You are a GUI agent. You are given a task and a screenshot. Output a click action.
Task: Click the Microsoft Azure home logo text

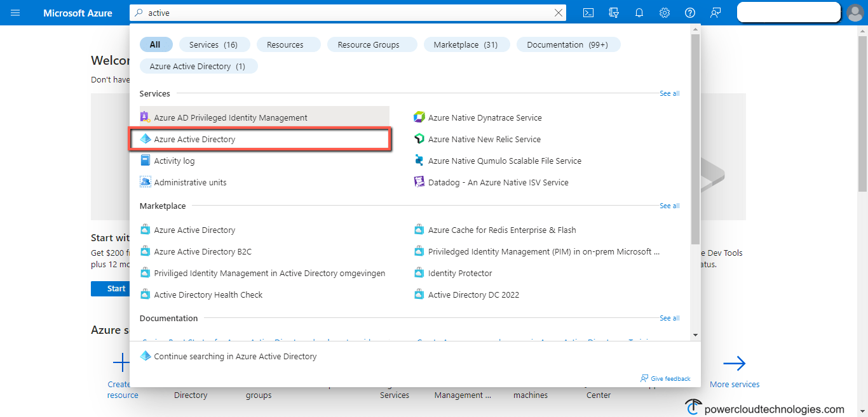pos(78,13)
